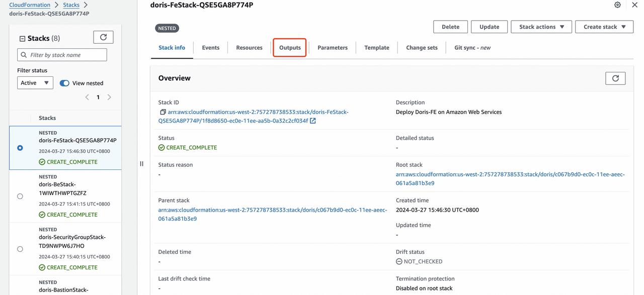This screenshot has width=644, height=295.
Task: Open the Events tab
Action: coord(210,48)
